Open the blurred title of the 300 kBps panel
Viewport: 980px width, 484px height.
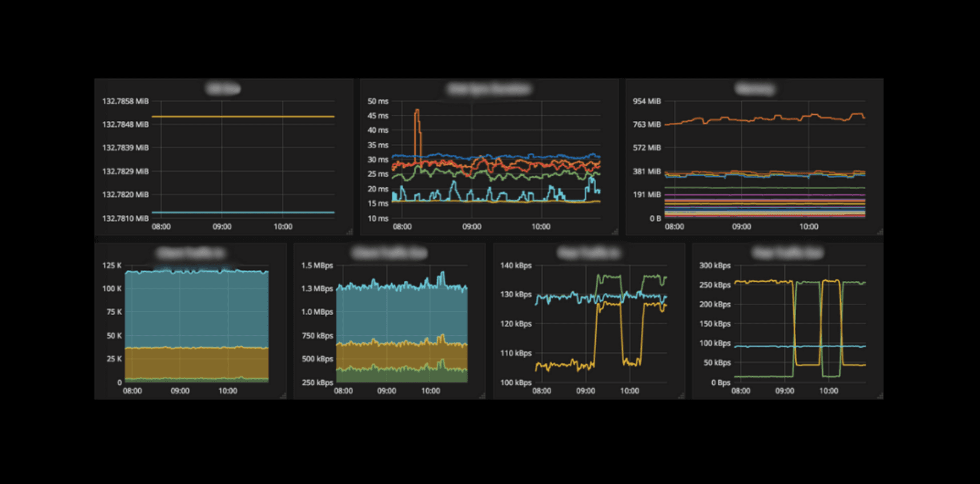(x=788, y=253)
